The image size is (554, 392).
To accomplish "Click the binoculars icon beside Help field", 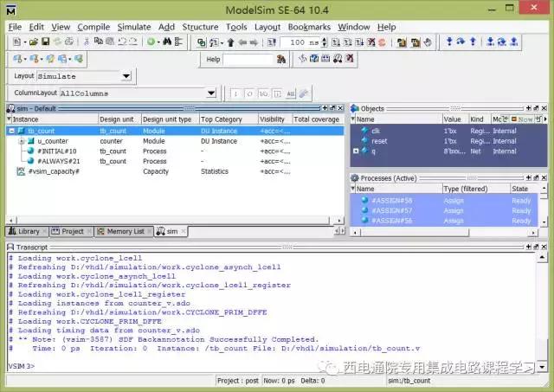I will pos(281,60).
